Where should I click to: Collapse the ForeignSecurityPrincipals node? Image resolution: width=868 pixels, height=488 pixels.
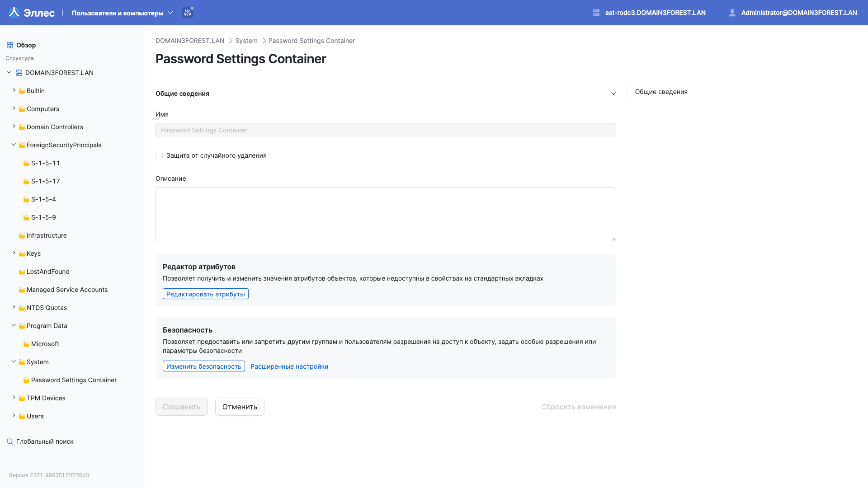coord(14,145)
